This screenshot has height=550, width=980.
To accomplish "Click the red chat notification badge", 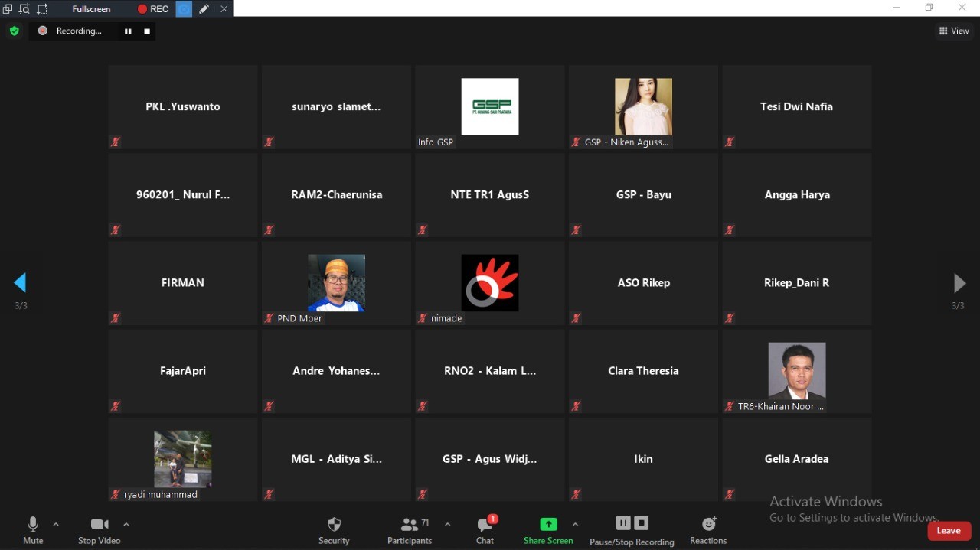I will pyautogui.click(x=493, y=519).
